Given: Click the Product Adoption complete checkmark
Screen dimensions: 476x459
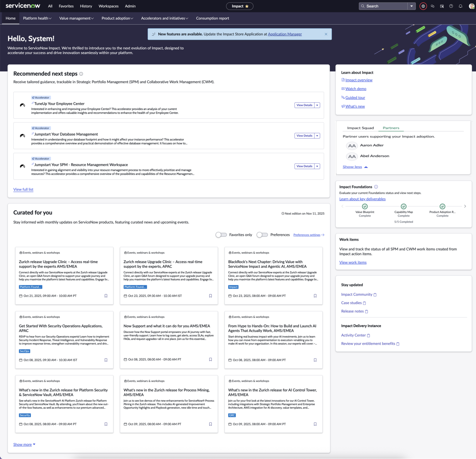Looking at the screenshot, I should 442,206.
